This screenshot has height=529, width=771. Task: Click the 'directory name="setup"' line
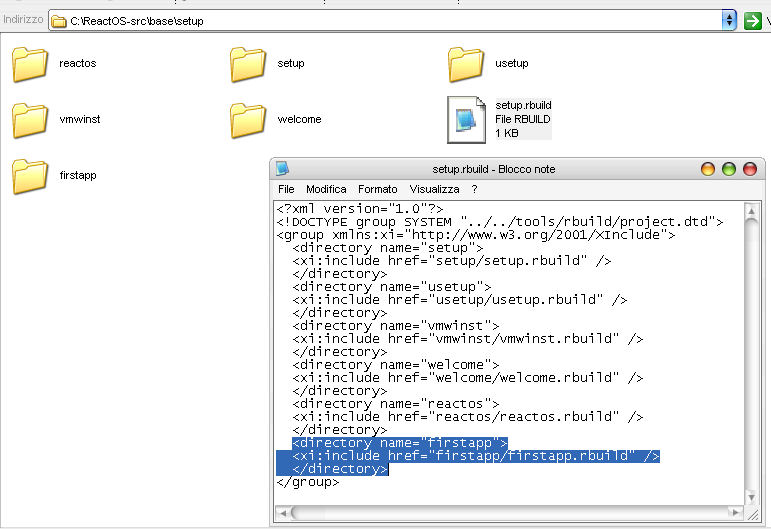pyautogui.click(x=387, y=248)
